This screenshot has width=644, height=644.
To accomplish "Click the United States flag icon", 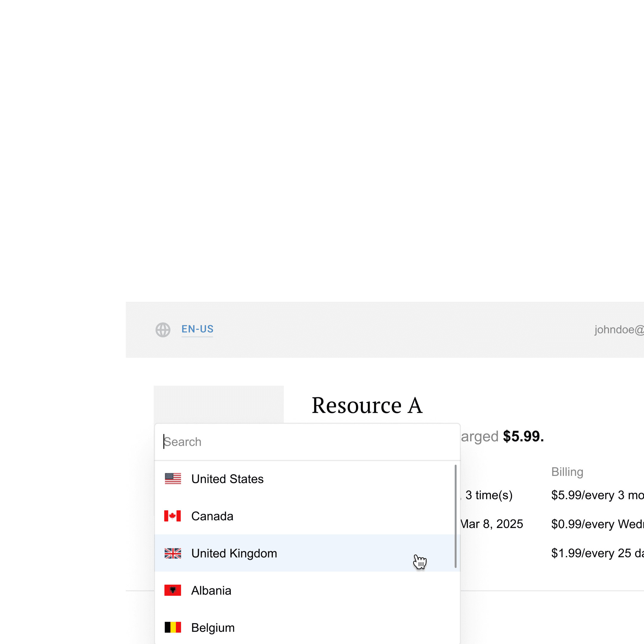I will [x=173, y=479].
